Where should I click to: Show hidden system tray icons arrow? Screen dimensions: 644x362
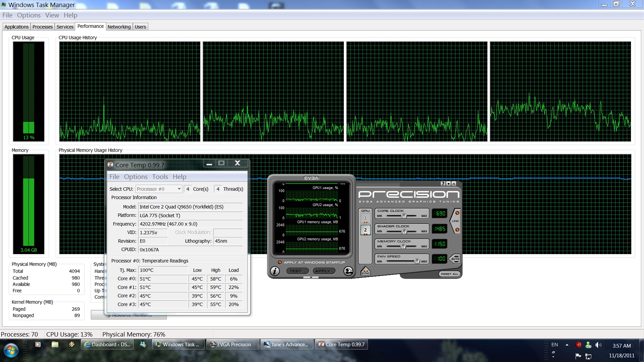click(567, 345)
